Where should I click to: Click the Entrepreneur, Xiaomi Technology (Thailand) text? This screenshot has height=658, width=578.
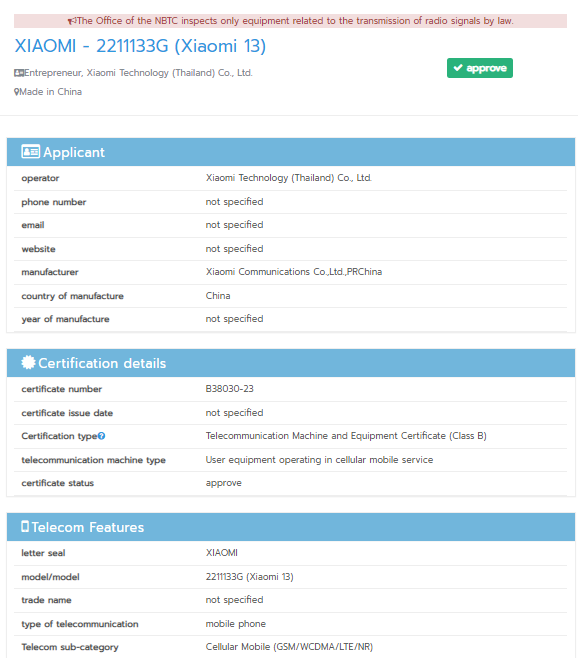(138, 73)
